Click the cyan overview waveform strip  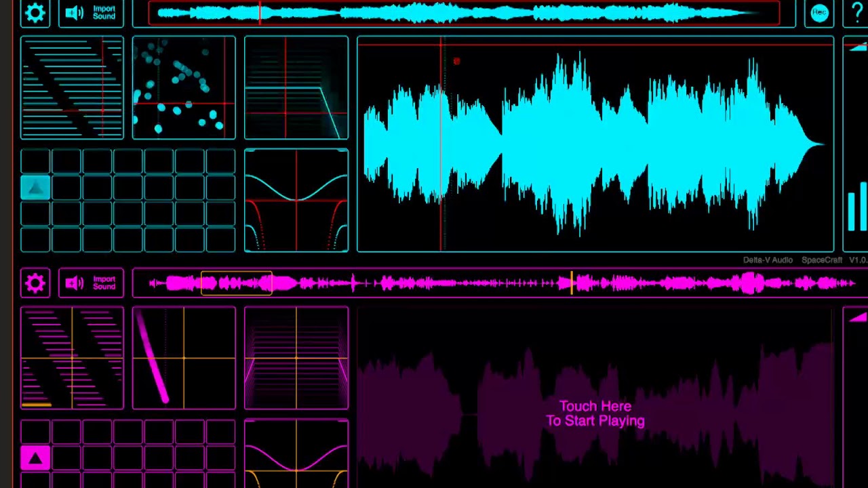(x=463, y=13)
